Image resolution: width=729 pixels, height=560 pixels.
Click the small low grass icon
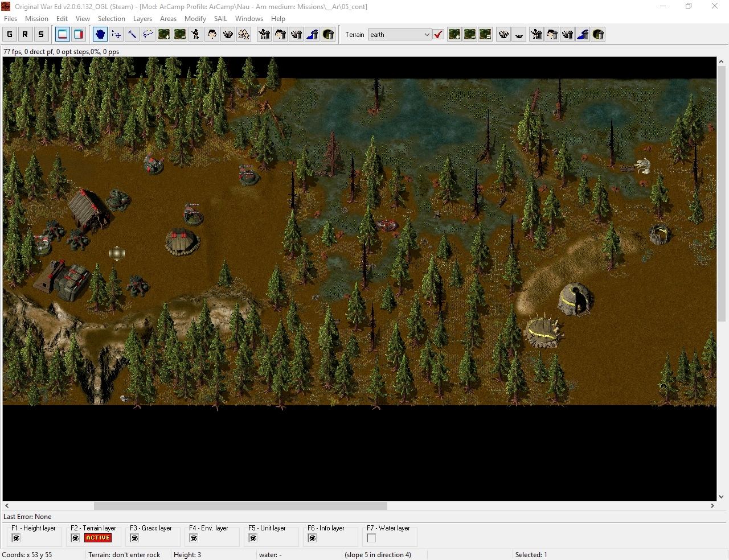[519, 35]
